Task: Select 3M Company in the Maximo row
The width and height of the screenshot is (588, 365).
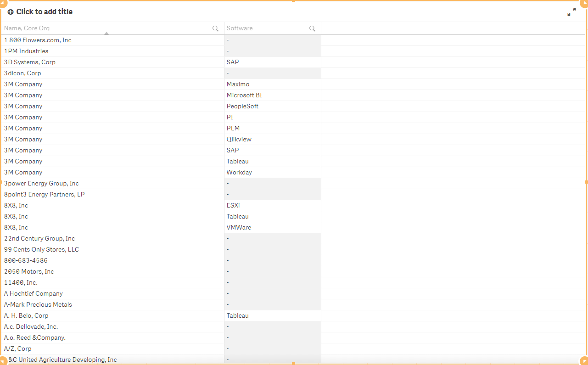Action: (x=112, y=84)
